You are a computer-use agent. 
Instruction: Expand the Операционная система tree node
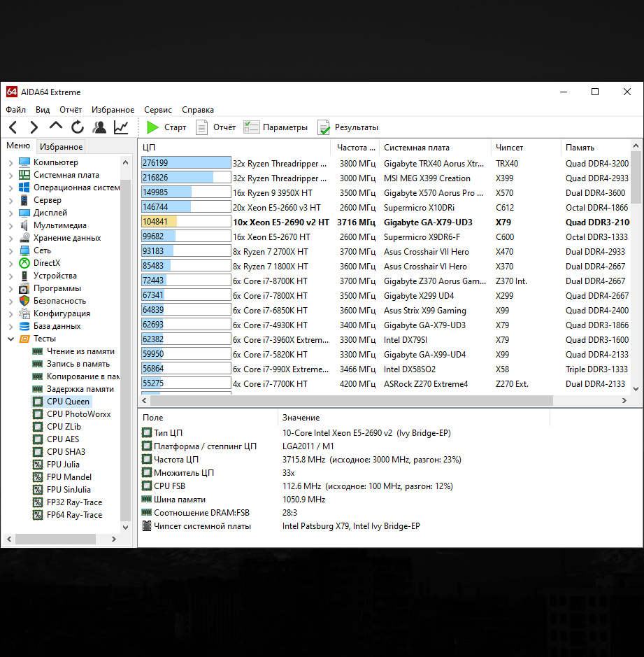tap(11, 188)
